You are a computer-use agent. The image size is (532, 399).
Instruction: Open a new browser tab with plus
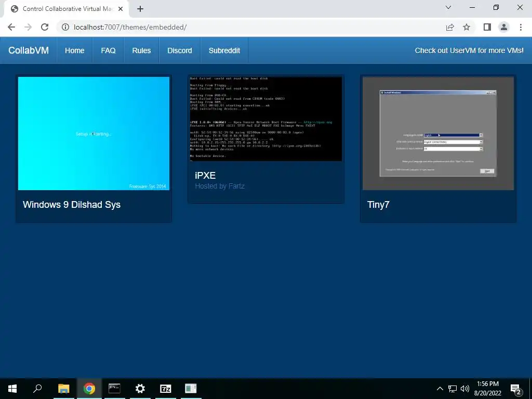(x=140, y=9)
